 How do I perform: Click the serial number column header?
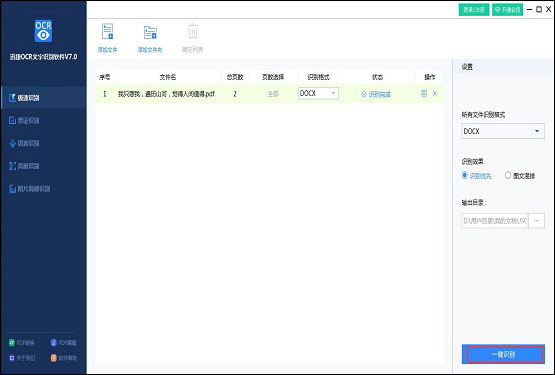[x=104, y=77]
